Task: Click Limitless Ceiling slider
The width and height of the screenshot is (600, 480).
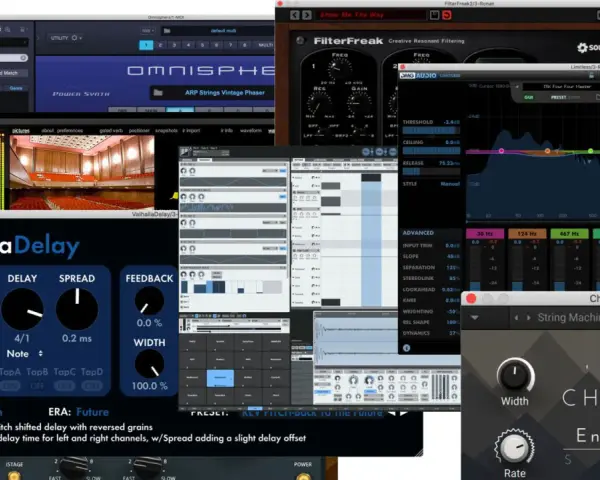Action: (x=431, y=150)
